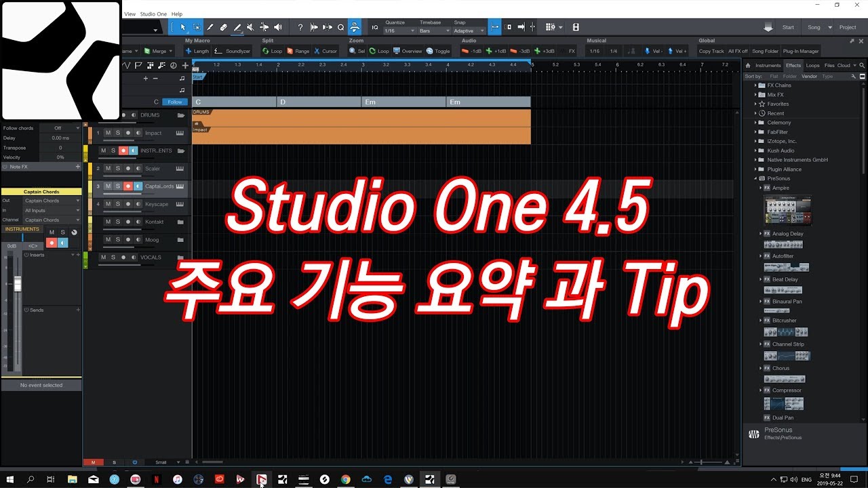This screenshot has width=868, height=488.
Task: Open the In All Inputs dropdown
Action: click(51, 210)
